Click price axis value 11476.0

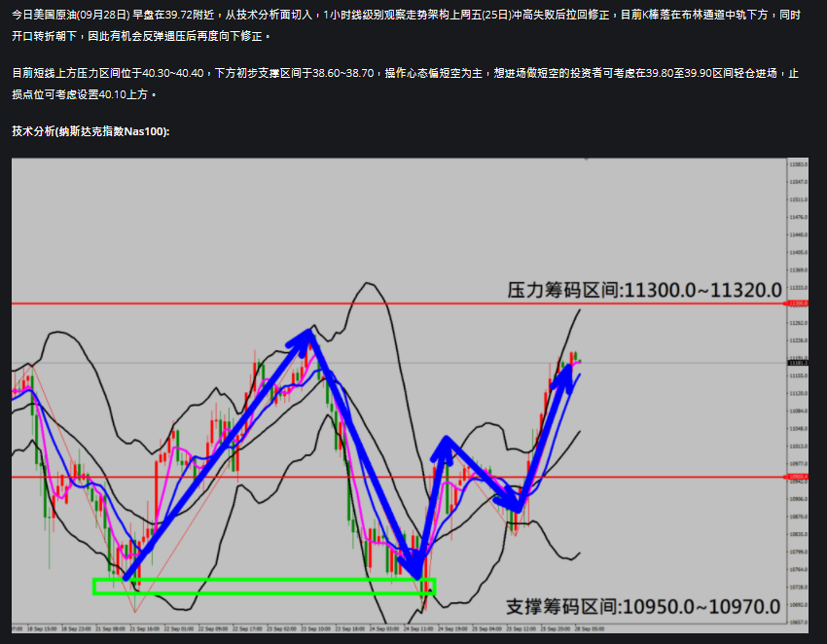coord(799,217)
